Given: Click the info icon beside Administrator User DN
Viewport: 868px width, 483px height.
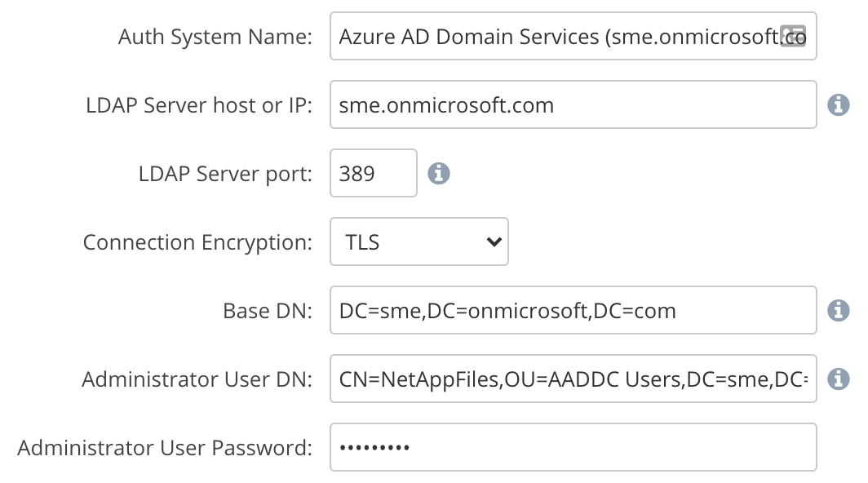Looking at the screenshot, I should tap(839, 379).
